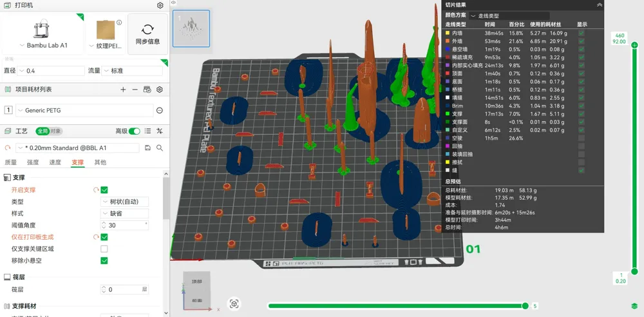Image resolution: width=644 pixels, height=317 pixels.
Task: Open printer settings gear in 打印机 header
Action: [160, 5]
